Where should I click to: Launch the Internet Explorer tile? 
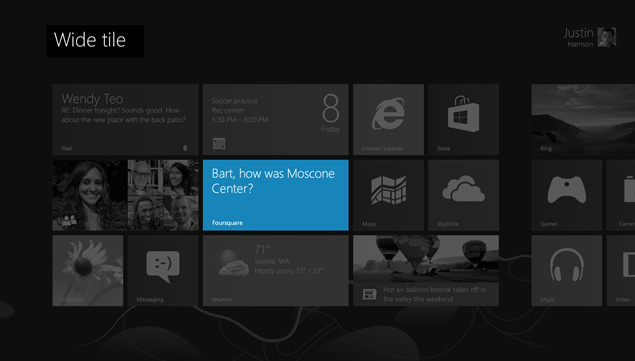[388, 120]
